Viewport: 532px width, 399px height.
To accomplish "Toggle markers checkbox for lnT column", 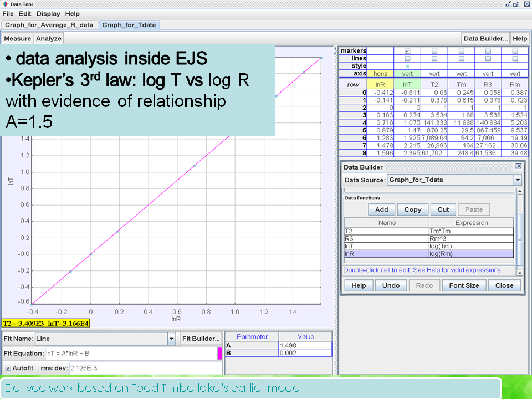I will click(x=407, y=51).
